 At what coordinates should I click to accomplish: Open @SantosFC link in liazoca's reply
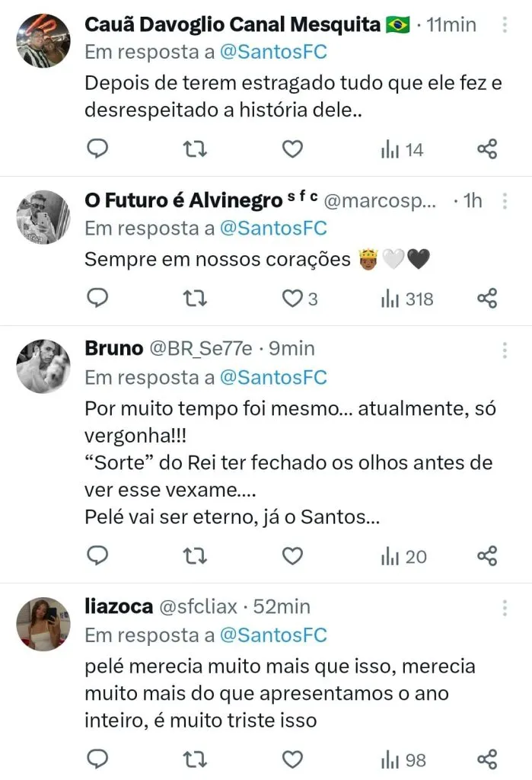pos(273,635)
